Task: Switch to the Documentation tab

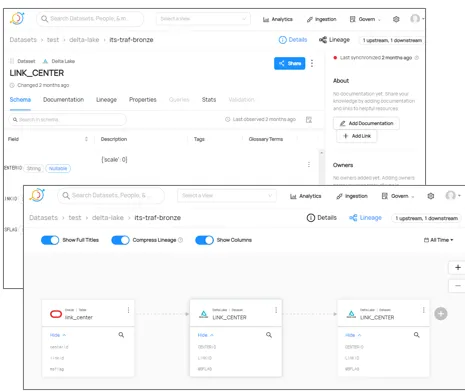Action: click(63, 100)
